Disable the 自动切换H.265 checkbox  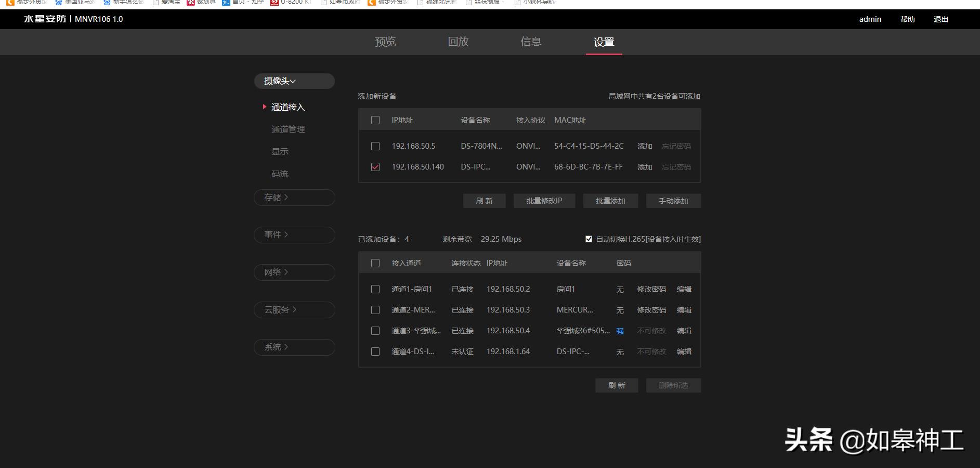588,239
